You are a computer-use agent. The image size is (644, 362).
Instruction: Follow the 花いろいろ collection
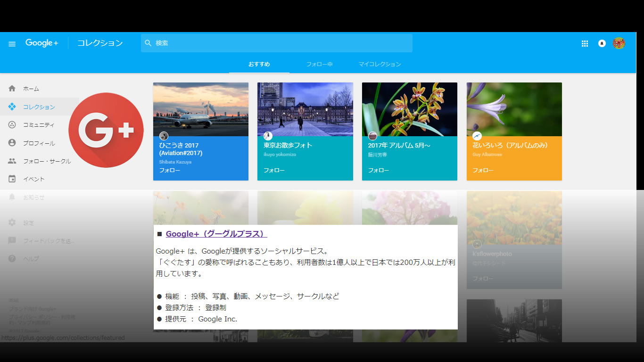pyautogui.click(x=483, y=170)
